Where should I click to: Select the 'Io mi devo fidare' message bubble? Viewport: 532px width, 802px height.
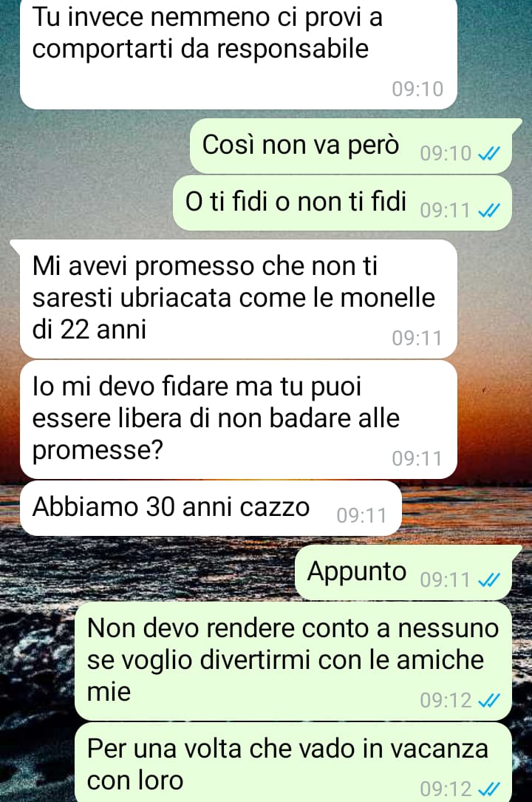(x=238, y=419)
